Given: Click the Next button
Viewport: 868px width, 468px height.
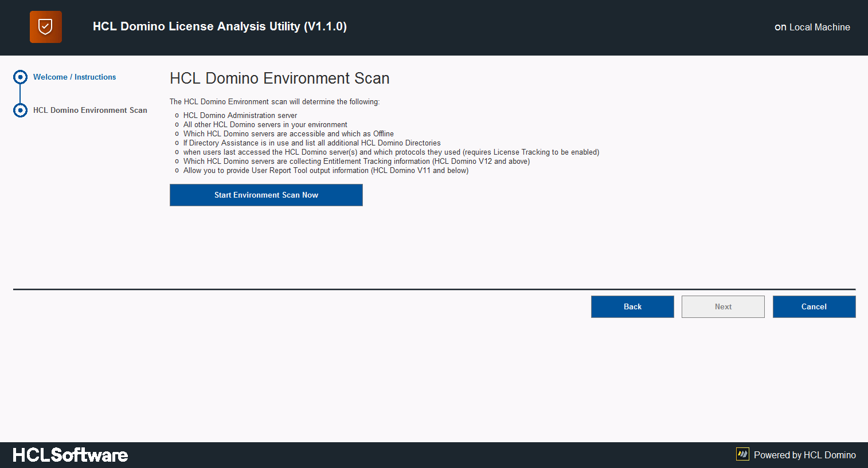Looking at the screenshot, I should 723,306.
